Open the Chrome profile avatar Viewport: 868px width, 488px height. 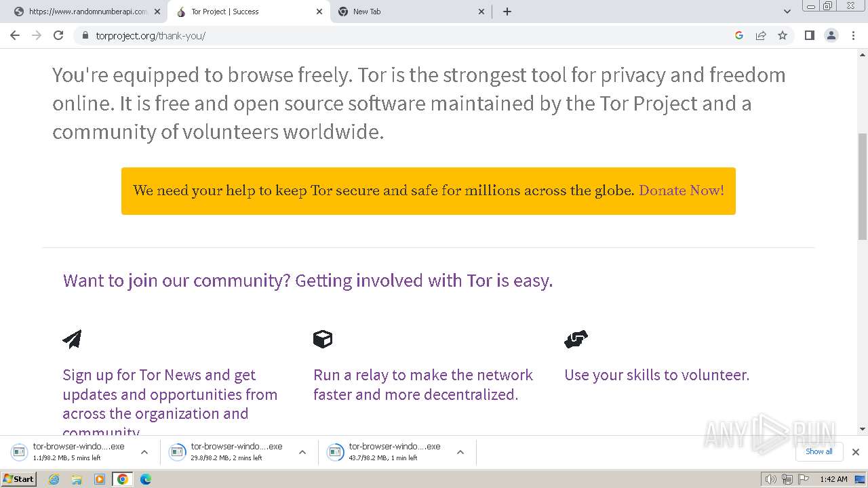[831, 35]
